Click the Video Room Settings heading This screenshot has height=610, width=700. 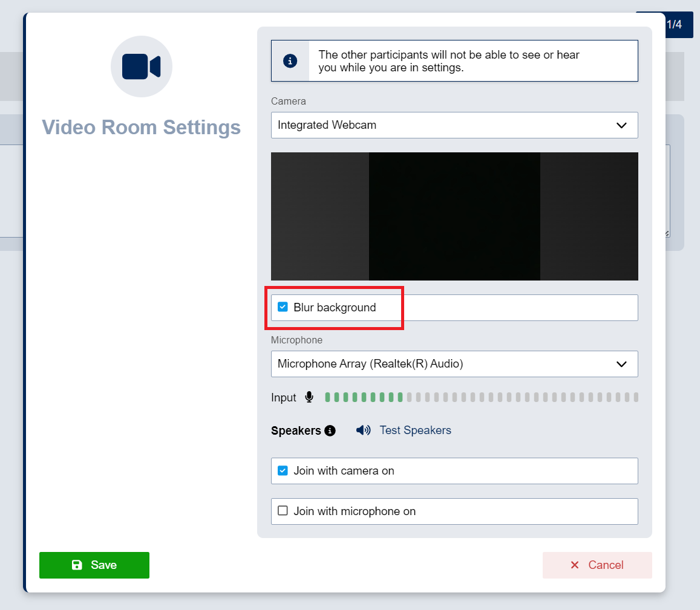[x=141, y=127]
